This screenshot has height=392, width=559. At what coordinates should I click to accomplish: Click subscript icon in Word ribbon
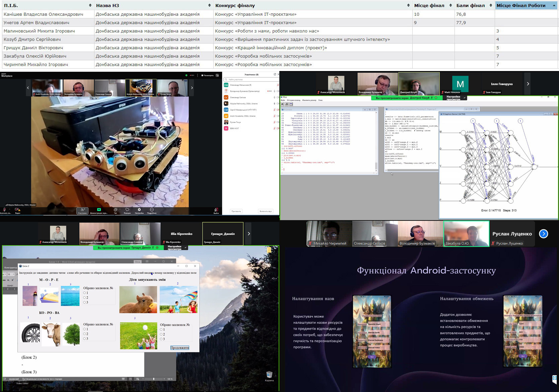(8, 280)
